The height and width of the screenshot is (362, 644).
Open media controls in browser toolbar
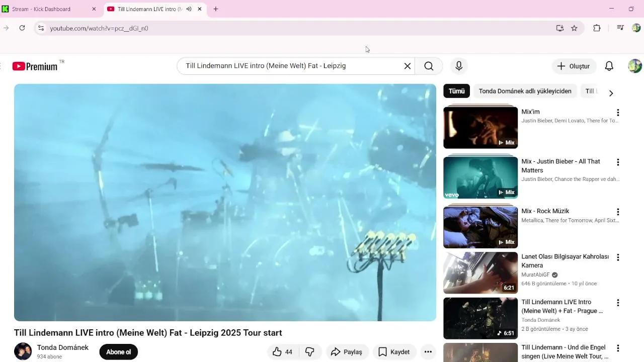pos(620,28)
